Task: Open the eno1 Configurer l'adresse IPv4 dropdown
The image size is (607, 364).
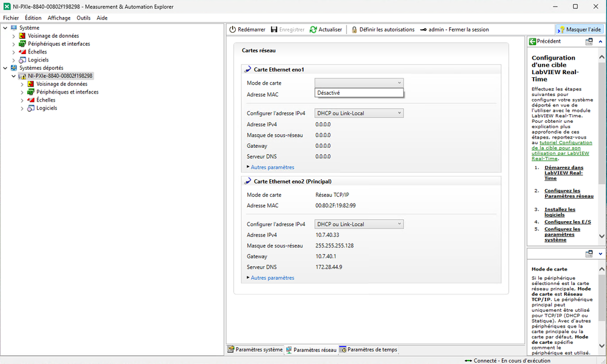Action: [359, 113]
